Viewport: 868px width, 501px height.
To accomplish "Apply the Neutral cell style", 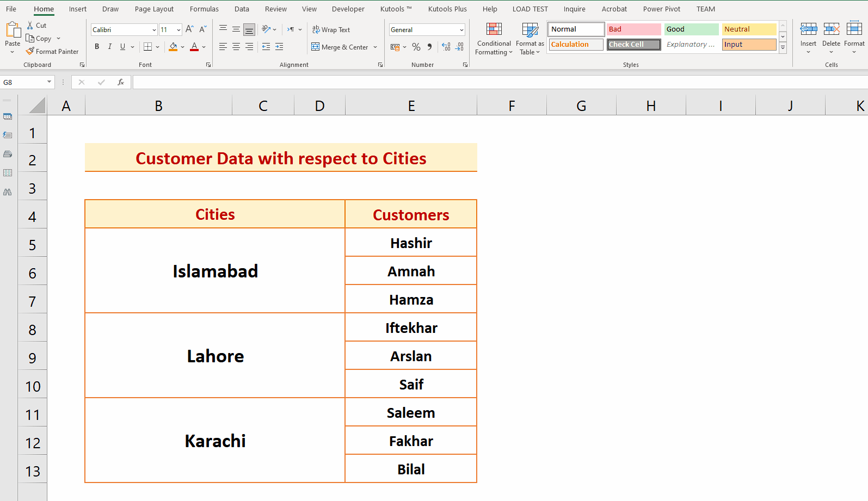I will point(749,29).
